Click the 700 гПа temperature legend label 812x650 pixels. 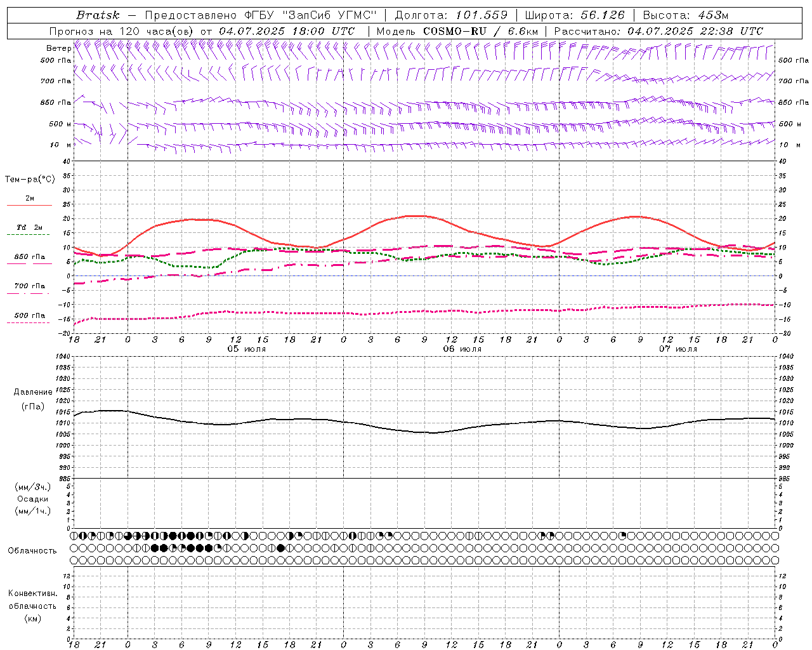(30, 286)
